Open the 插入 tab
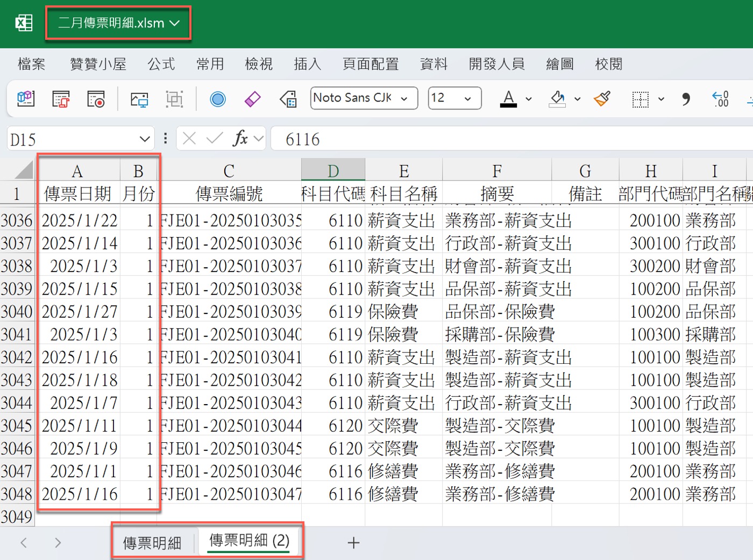753x560 pixels. tap(308, 64)
